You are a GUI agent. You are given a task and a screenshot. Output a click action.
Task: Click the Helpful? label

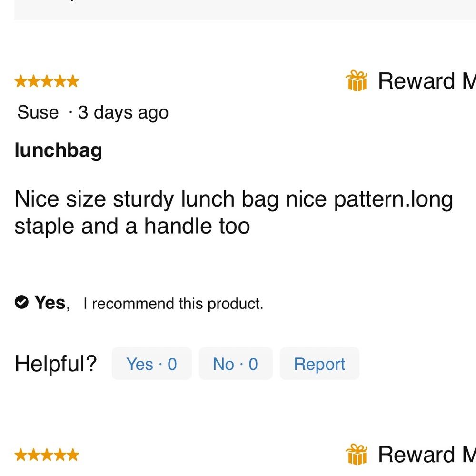55,364
